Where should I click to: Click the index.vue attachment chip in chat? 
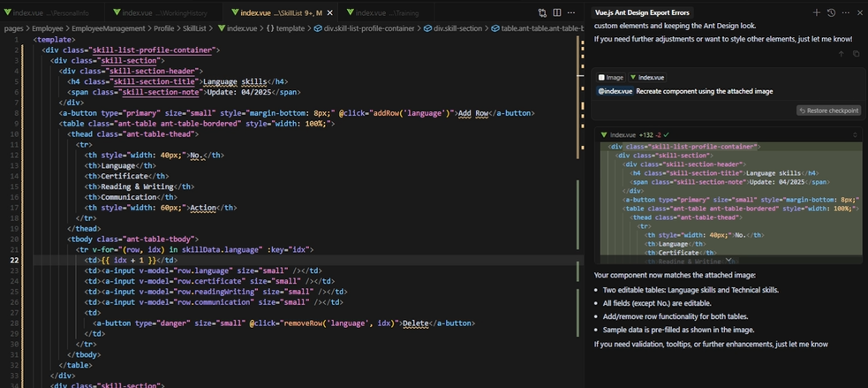click(647, 78)
